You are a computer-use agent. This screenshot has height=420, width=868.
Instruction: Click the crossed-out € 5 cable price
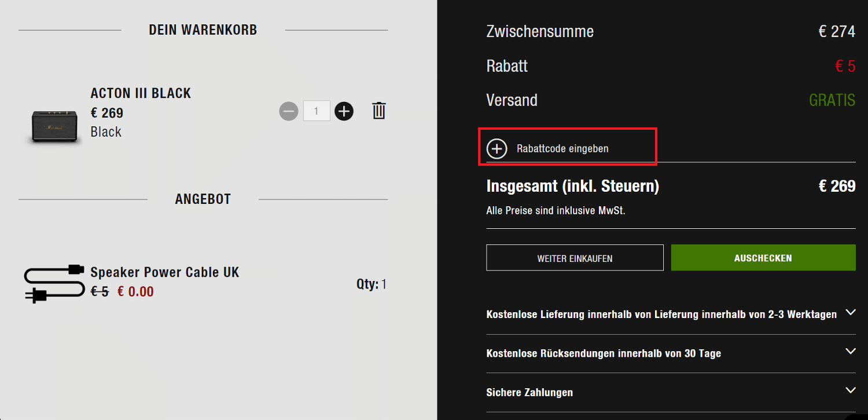[x=100, y=292]
